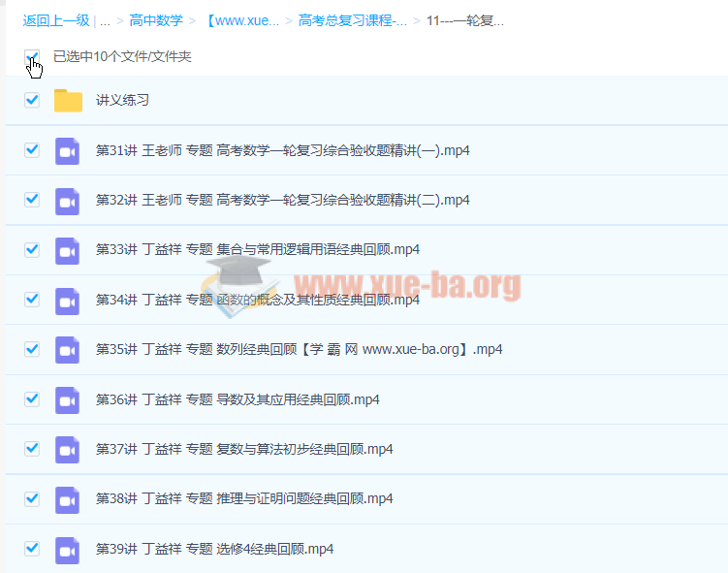Screen dimensions: 728x573
Task: Open the 第32讲 综合验收题精讲(二).mp4 file
Action: (x=282, y=200)
